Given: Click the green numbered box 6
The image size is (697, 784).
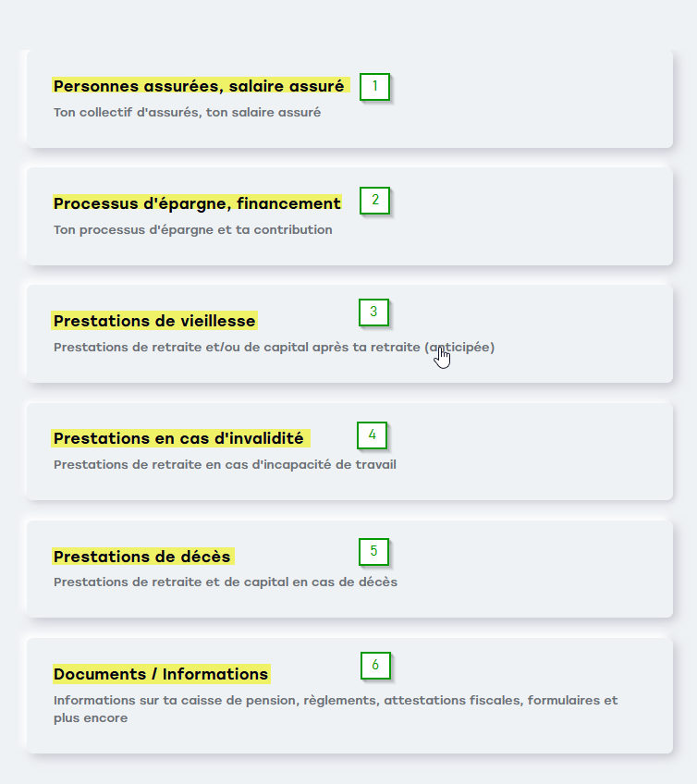Looking at the screenshot, I should [375, 666].
